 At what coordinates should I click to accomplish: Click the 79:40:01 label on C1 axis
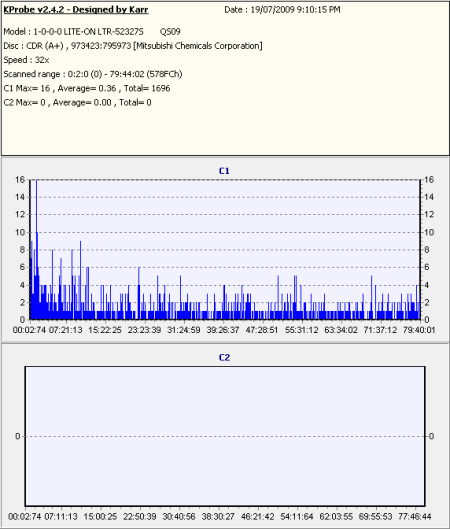[419, 330]
